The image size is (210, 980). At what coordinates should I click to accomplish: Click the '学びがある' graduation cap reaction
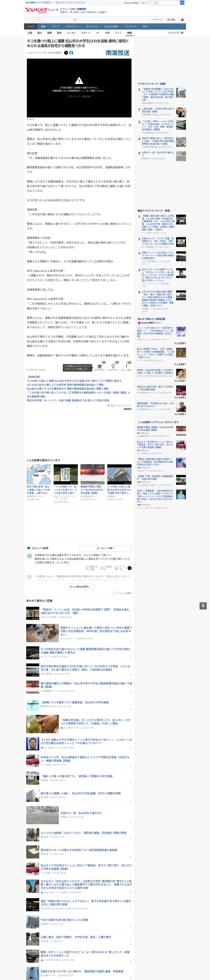100,366
